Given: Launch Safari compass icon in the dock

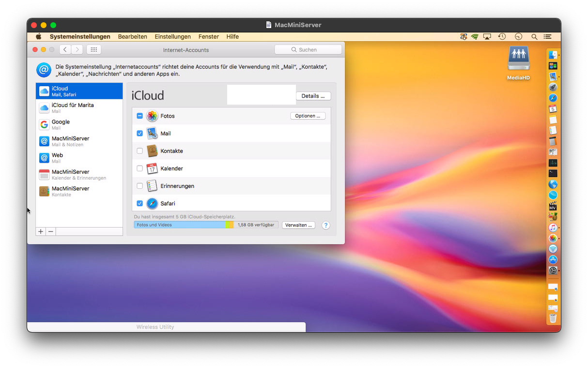Looking at the screenshot, I should tap(553, 98).
